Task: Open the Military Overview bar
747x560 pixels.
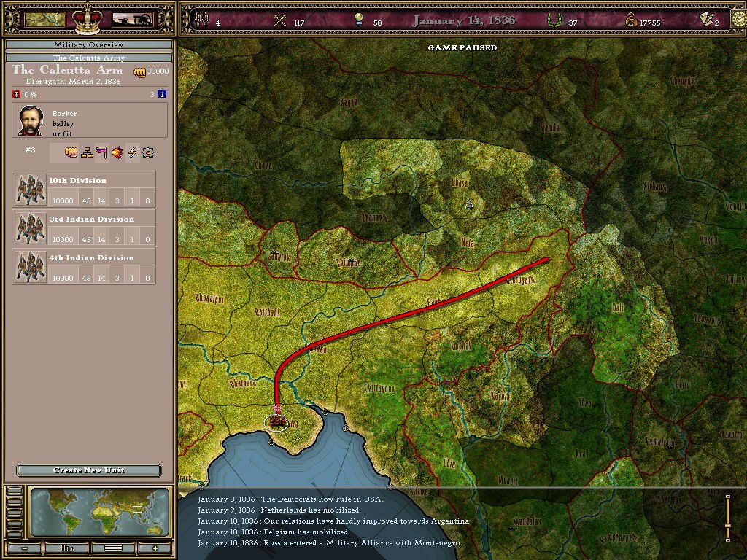Action: [x=88, y=44]
